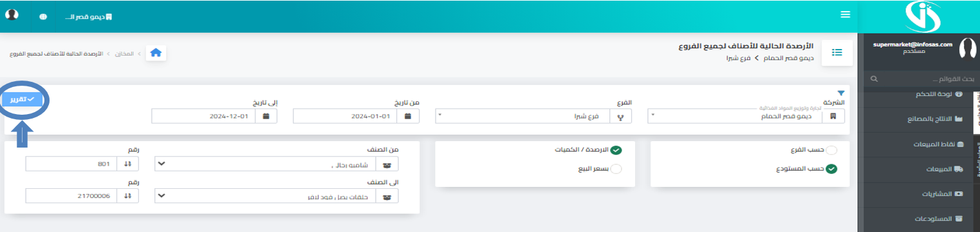This screenshot has height=232, width=980.
Task: Select حسب المستودع radio option
Action: coord(831,169)
